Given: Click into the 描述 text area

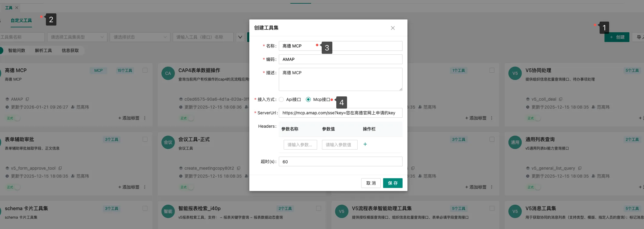Looking at the screenshot, I should point(341,79).
